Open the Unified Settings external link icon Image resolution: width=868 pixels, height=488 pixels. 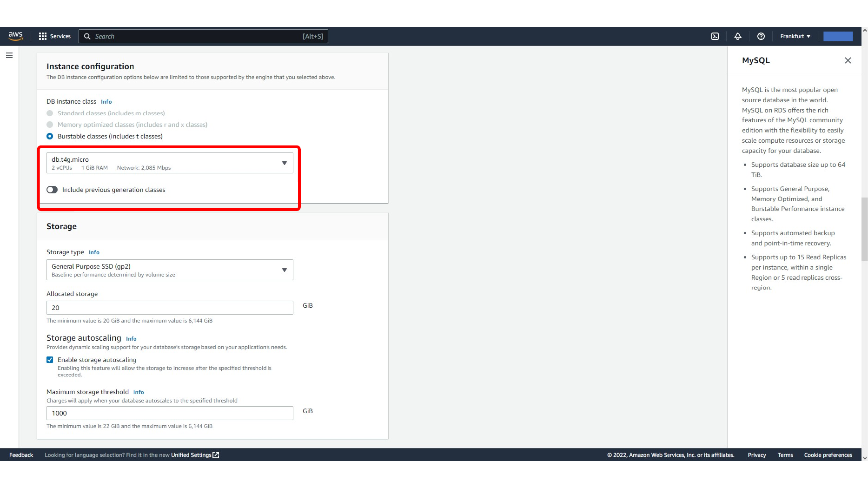click(216, 455)
